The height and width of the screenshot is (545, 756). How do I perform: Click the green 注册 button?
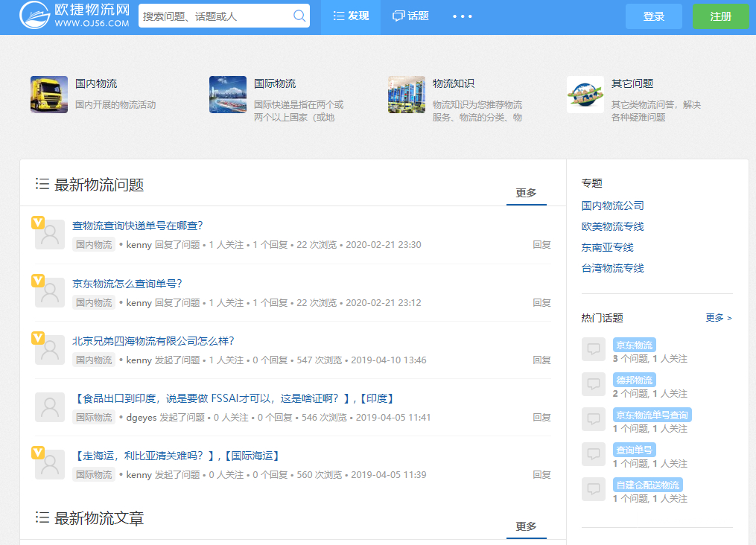720,16
